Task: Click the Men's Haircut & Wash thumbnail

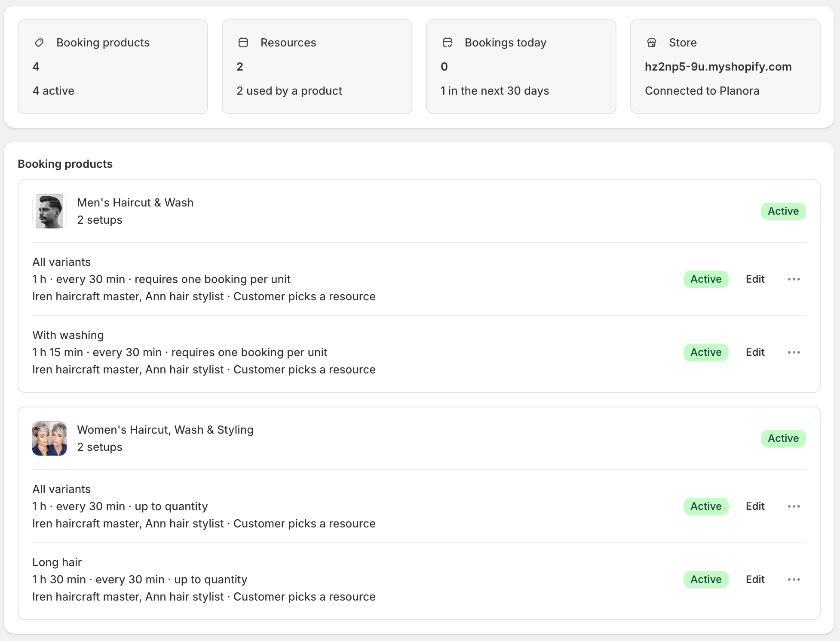Action: pos(49,211)
